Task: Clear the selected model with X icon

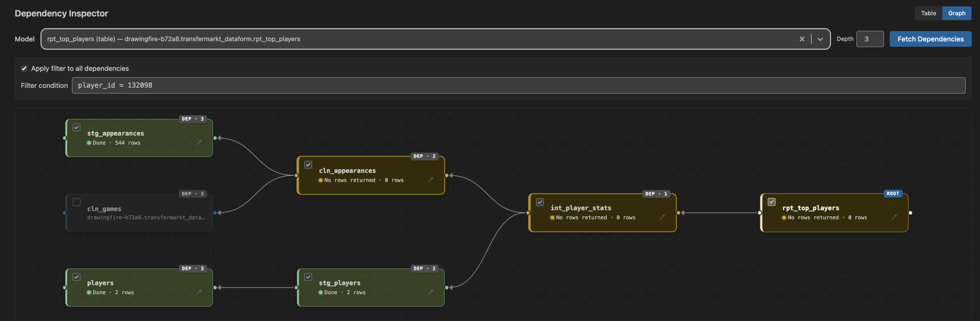Action: [802, 39]
